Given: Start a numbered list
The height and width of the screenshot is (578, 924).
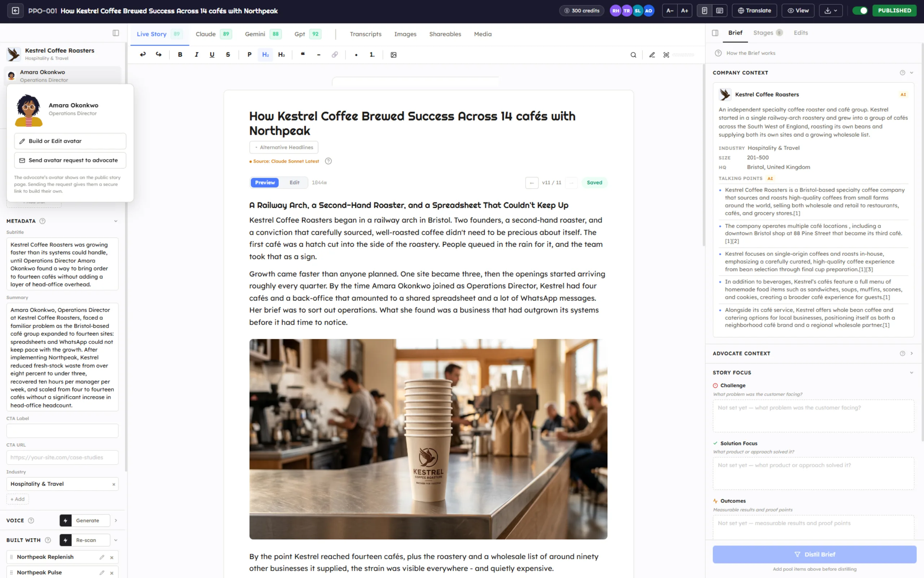Looking at the screenshot, I should tap(372, 55).
